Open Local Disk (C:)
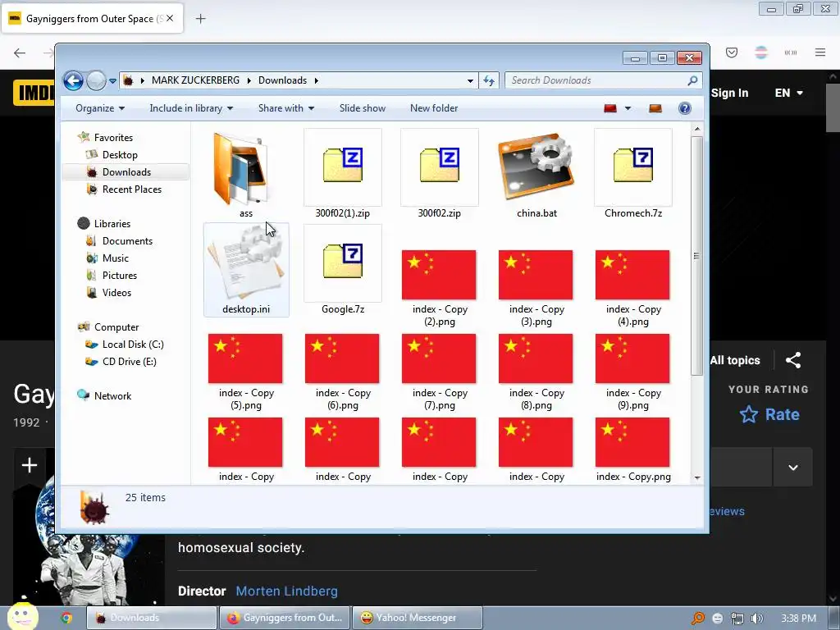The height and width of the screenshot is (630, 840). click(x=132, y=345)
